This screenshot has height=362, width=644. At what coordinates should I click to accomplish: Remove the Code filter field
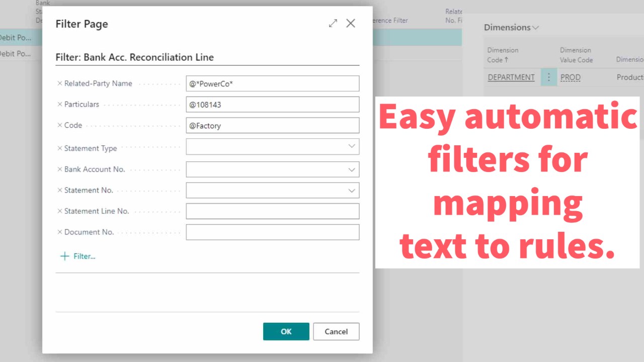[x=60, y=125]
